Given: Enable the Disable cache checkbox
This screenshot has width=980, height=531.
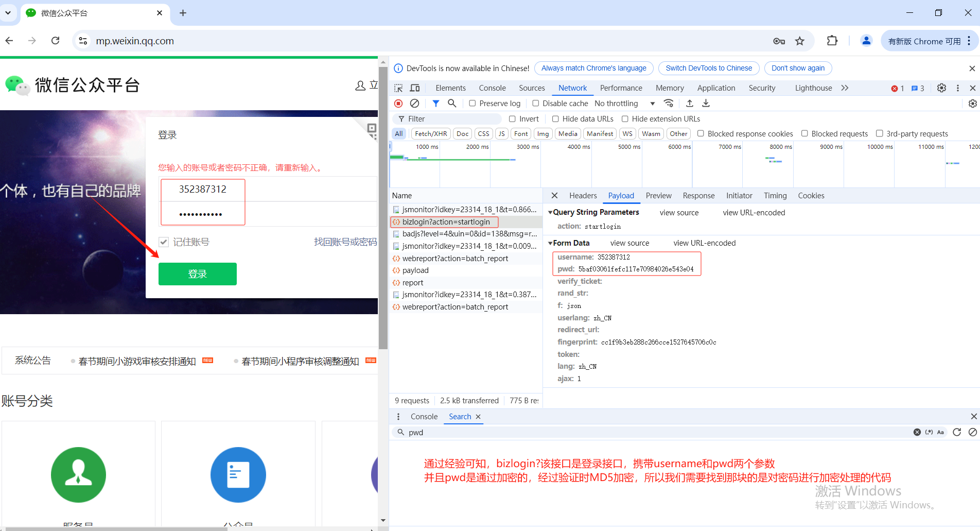Looking at the screenshot, I should [x=536, y=104].
